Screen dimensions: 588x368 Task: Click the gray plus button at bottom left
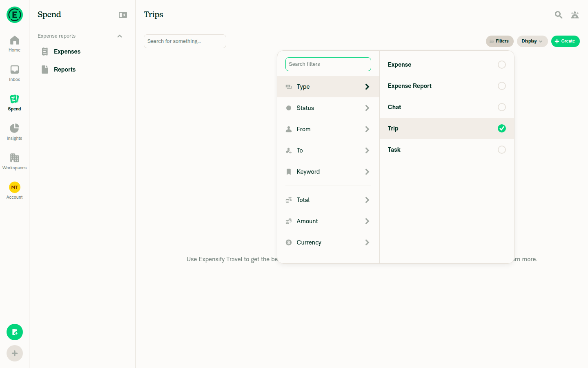tap(15, 353)
